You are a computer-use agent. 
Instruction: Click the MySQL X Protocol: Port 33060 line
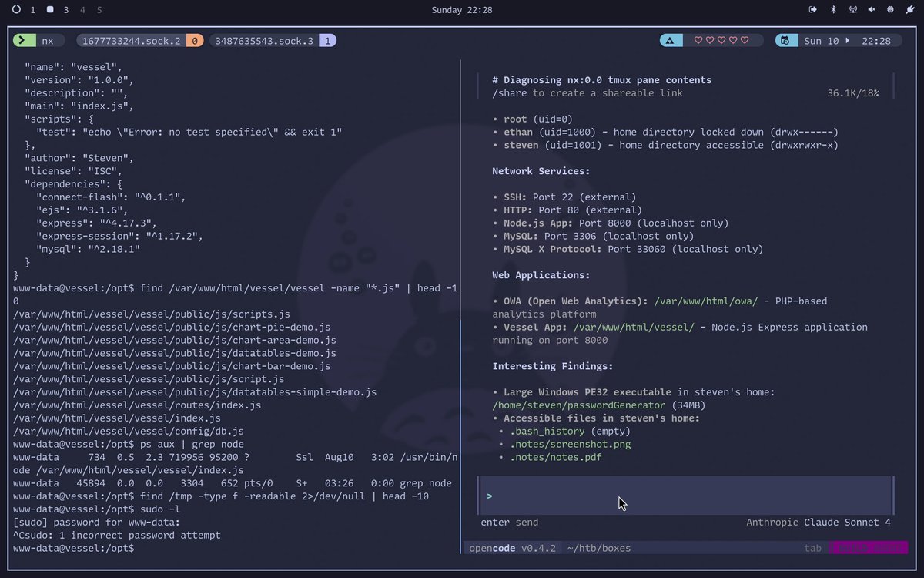point(628,250)
